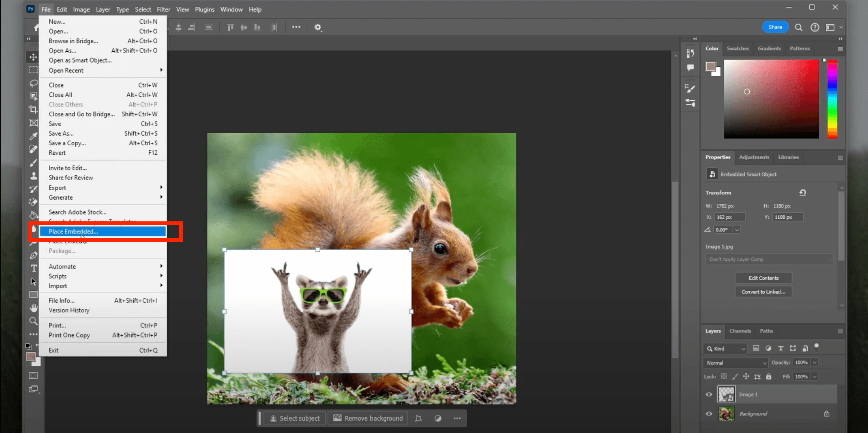Open the Kind filter dropdown

(x=726, y=348)
